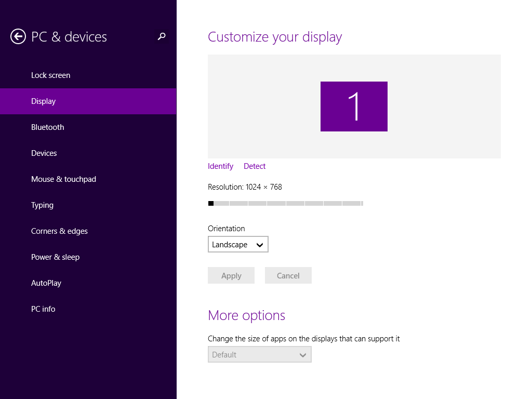The height and width of the screenshot is (399, 532).
Task: Open search with the magnifier icon
Action: 162,36
